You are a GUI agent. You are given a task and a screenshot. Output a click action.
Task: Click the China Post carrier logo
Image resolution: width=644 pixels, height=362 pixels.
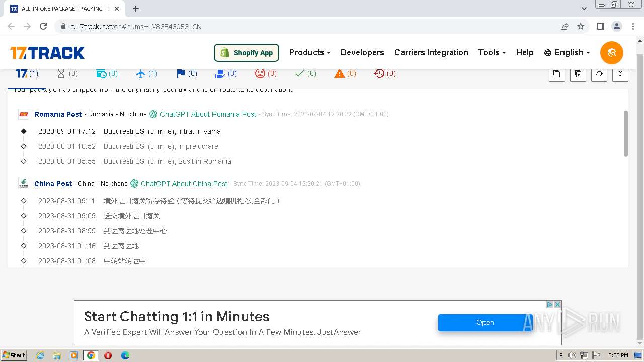pos(24,184)
